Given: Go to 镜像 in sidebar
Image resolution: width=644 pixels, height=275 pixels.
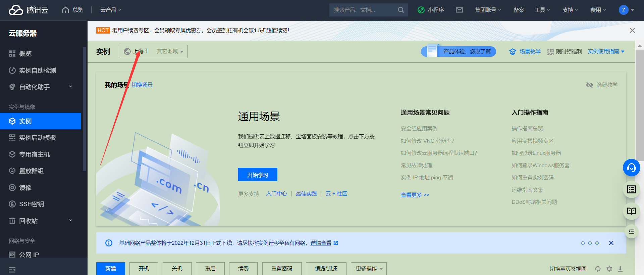Looking at the screenshot, I should click(x=41, y=188).
